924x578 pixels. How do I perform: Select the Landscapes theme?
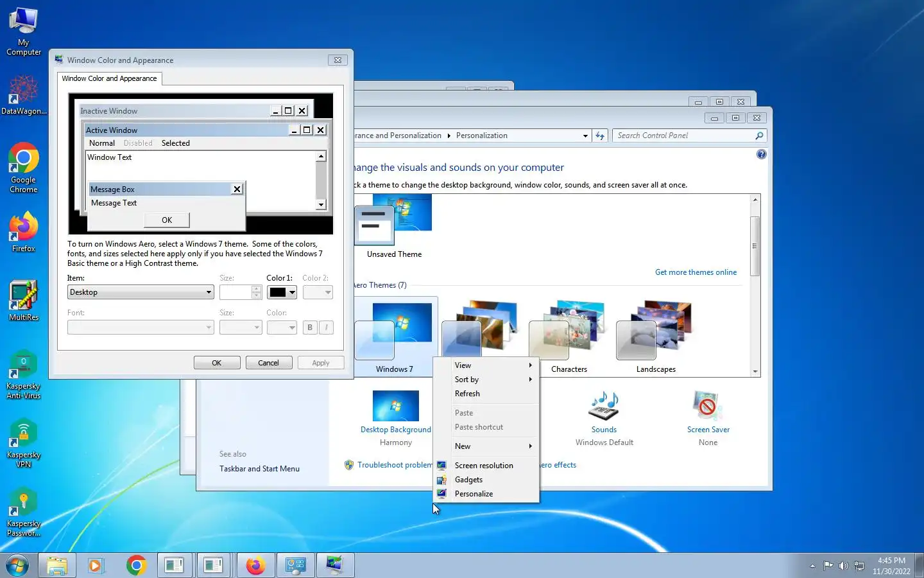656,337
